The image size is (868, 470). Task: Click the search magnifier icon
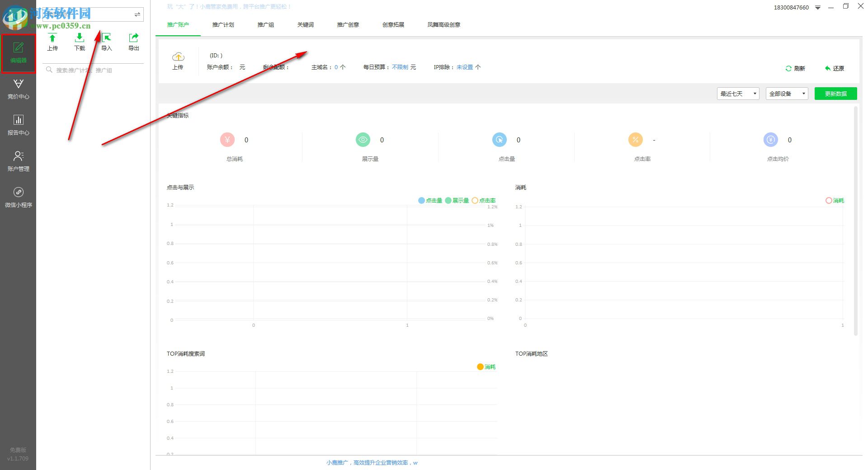(x=49, y=70)
